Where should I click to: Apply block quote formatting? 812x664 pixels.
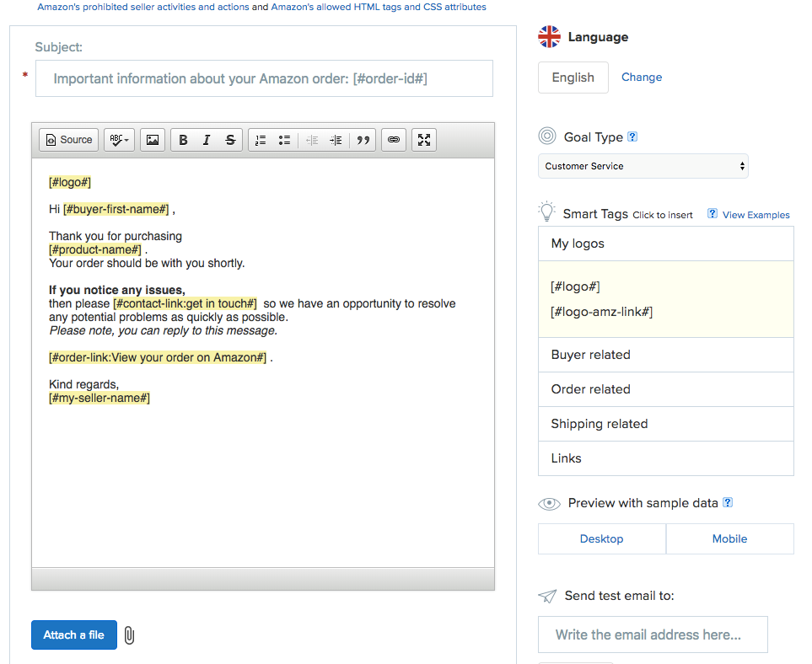363,140
